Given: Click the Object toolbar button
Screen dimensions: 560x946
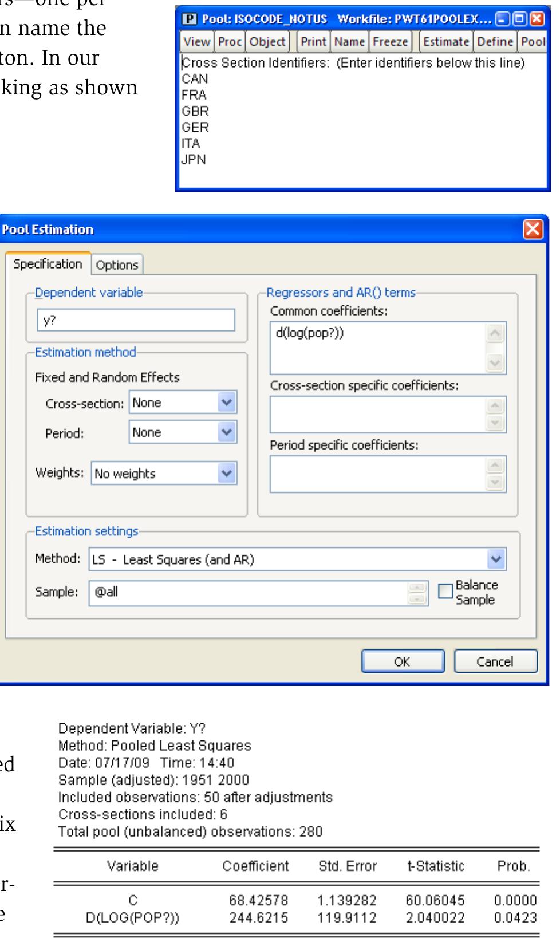Looking at the screenshot, I should pyautogui.click(x=267, y=42).
